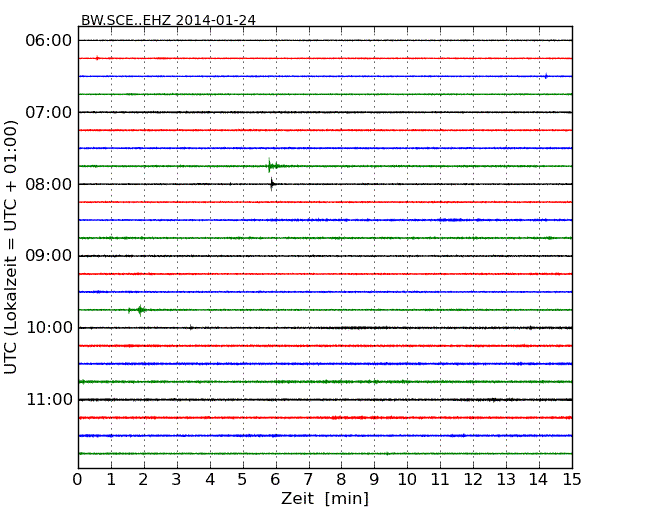The width and height of the screenshot is (650, 520).
Task: Click the green seismic spike near minute 6
Action: (269, 166)
